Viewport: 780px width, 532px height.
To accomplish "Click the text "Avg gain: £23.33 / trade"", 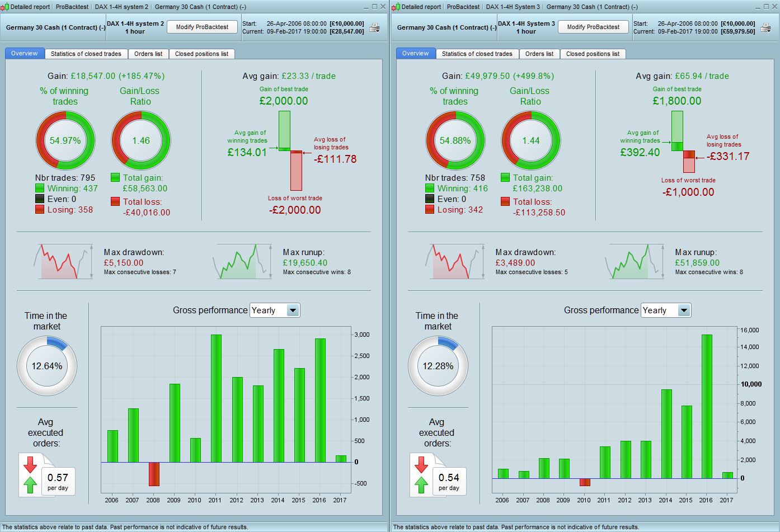I will pyautogui.click(x=289, y=76).
